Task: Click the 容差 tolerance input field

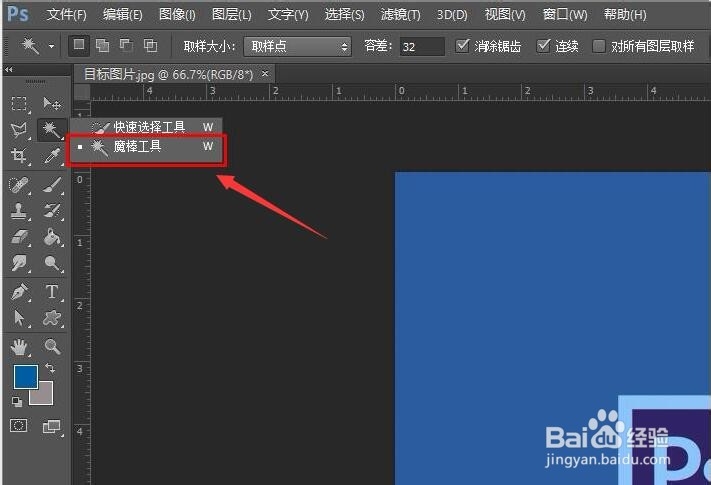Action: click(x=422, y=46)
